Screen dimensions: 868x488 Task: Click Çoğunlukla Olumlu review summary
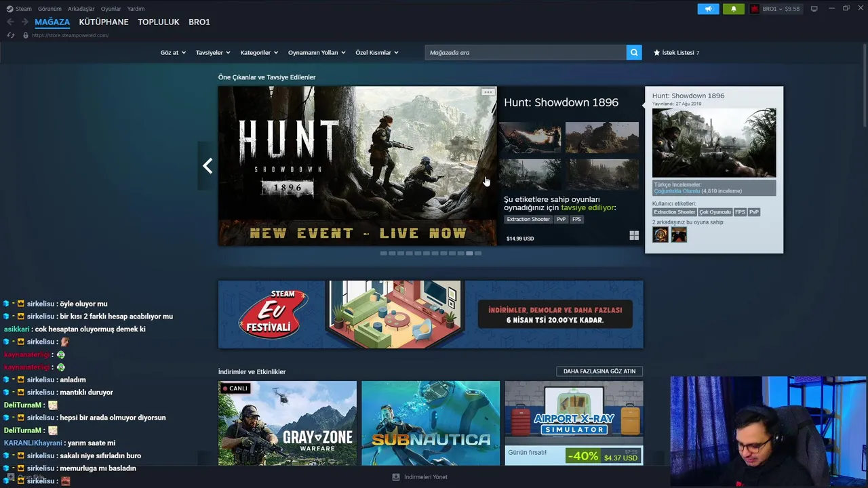tap(676, 191)
